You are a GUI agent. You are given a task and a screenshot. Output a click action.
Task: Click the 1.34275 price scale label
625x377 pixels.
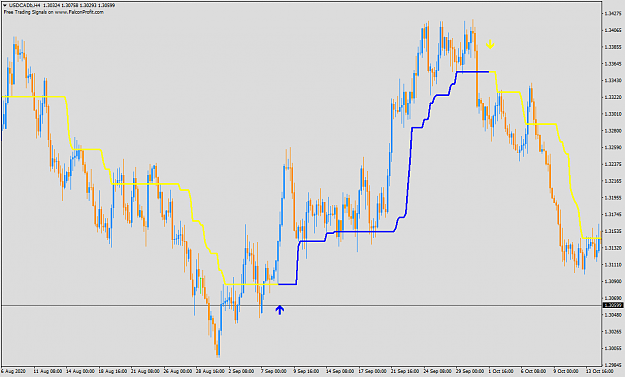tap(613, 13)
